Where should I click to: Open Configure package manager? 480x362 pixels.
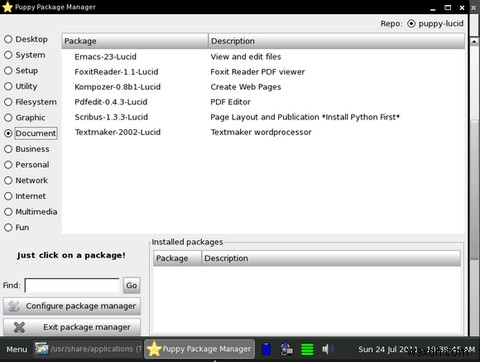click(72, 306)
